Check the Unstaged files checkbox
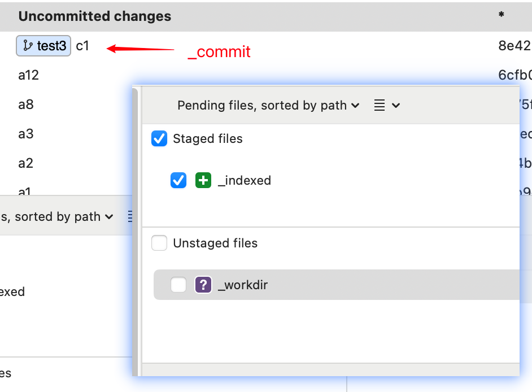The height and width of the screenshot is (392, 532). point(159,243)
